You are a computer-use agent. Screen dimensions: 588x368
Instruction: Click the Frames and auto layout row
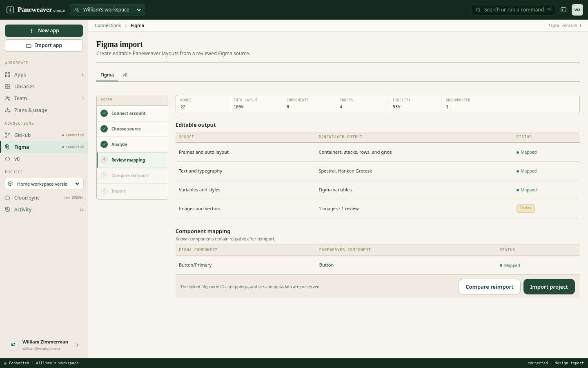pos(378,152)
